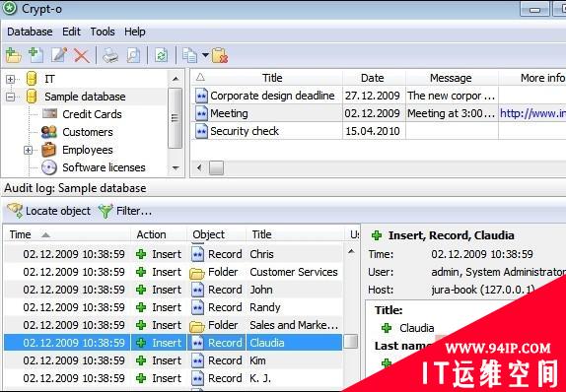Click the horizontal scrollbar thumb under records list
566x392 pixels.
pos(216,167)
